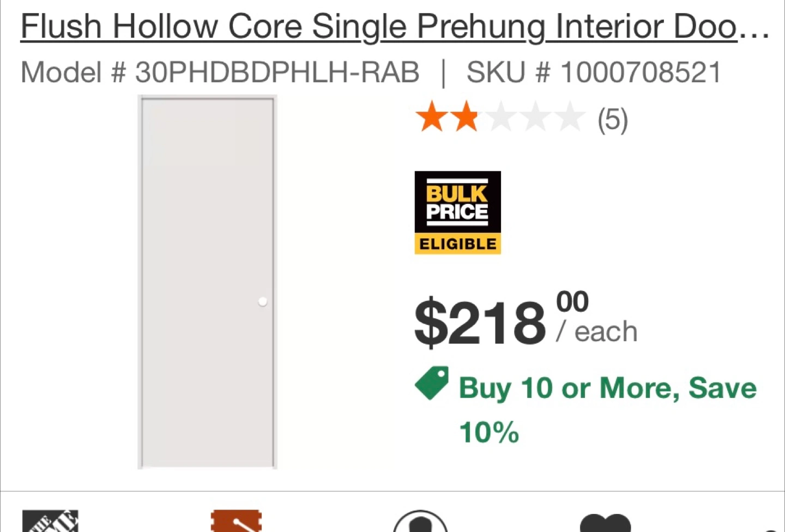Open the Flush Hollow Core Single Prehung door title link
This screenshot has height=532, width=785.
[395, 26]
